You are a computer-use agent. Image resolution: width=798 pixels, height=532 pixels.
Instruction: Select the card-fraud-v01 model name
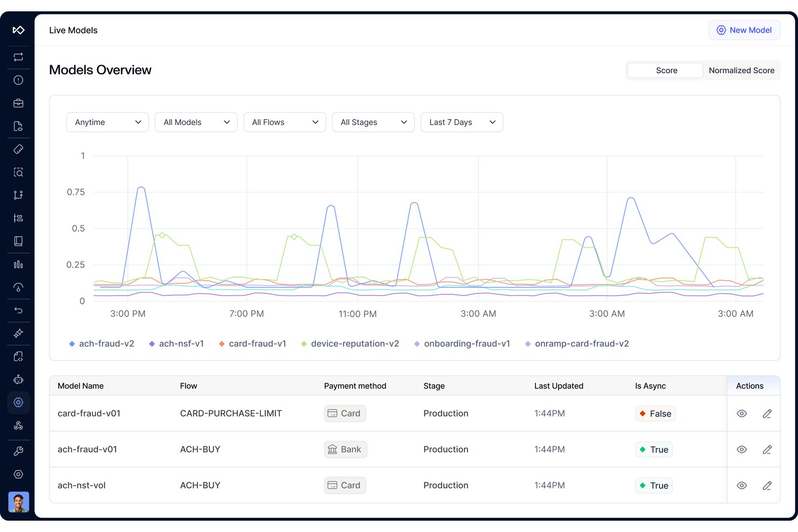coord(89,413)
